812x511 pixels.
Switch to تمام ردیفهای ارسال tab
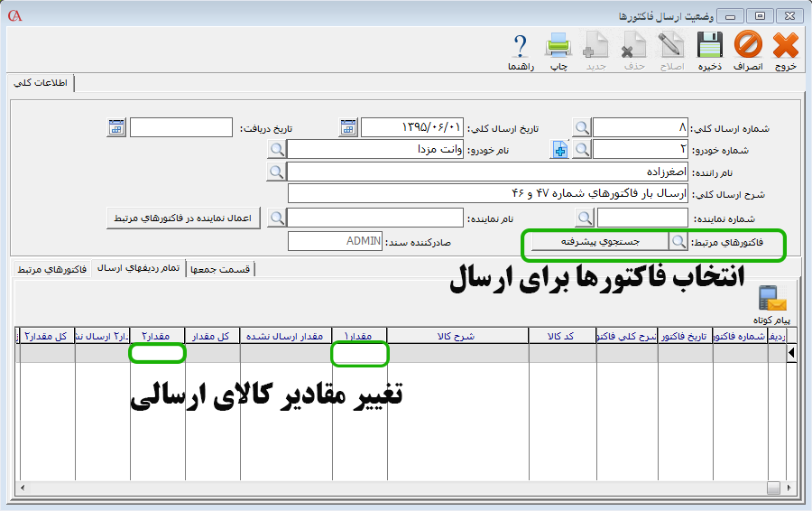click(138, 268)
